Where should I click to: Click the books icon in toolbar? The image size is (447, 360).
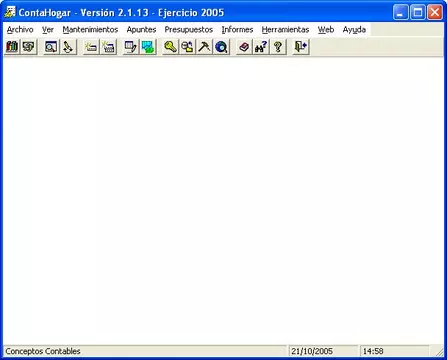tap(12, 47)
